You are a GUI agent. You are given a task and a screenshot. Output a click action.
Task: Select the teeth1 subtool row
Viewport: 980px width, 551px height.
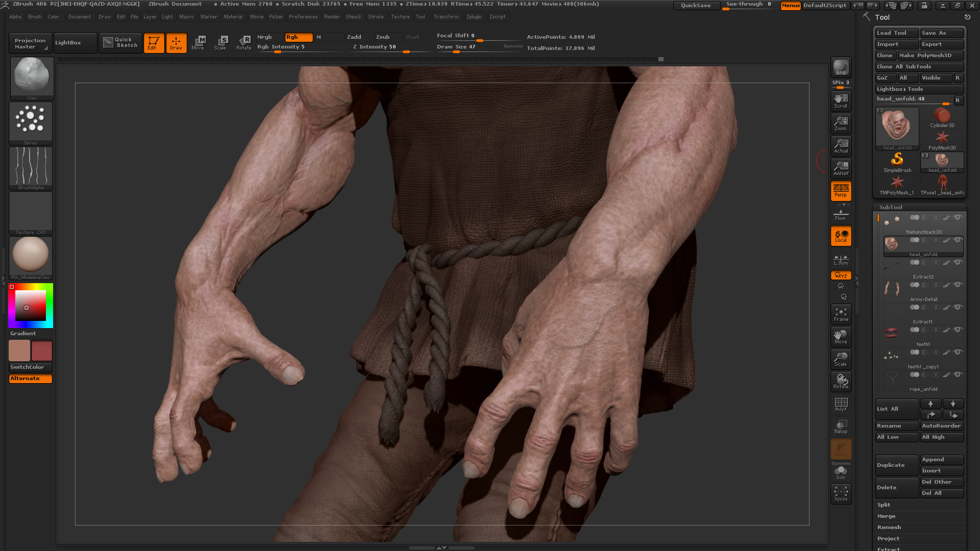pyautogui.click(x=923, y=337)
